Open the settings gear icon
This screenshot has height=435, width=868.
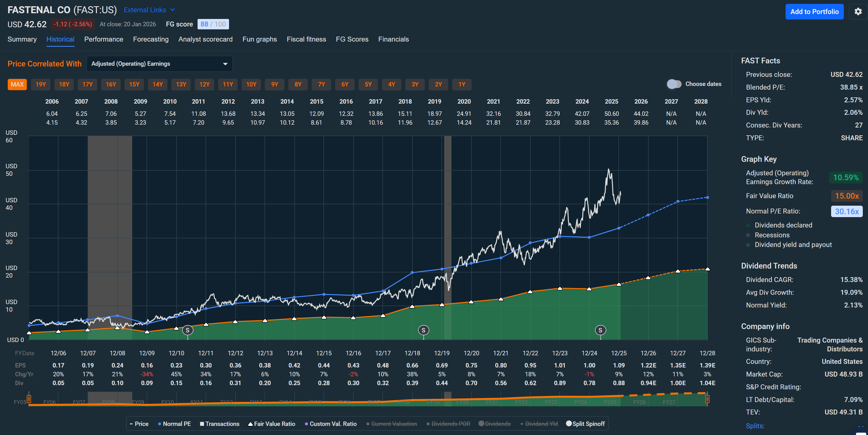click(x=858, y=11)
